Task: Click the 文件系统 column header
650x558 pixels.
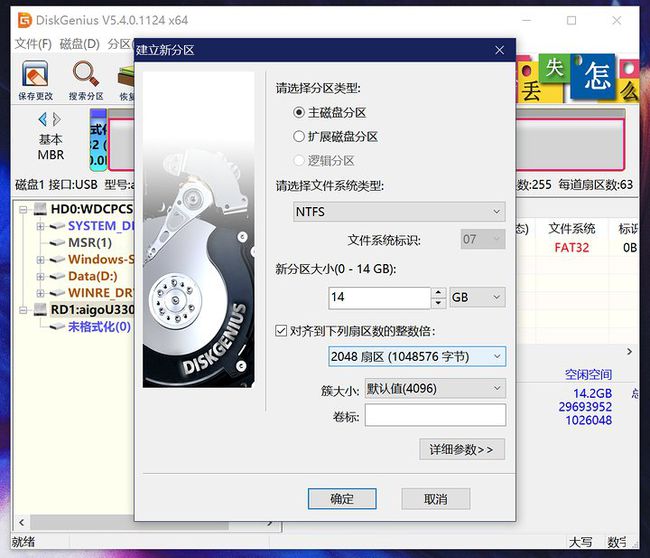Action: pyautogui.click(x=572, y=228)
